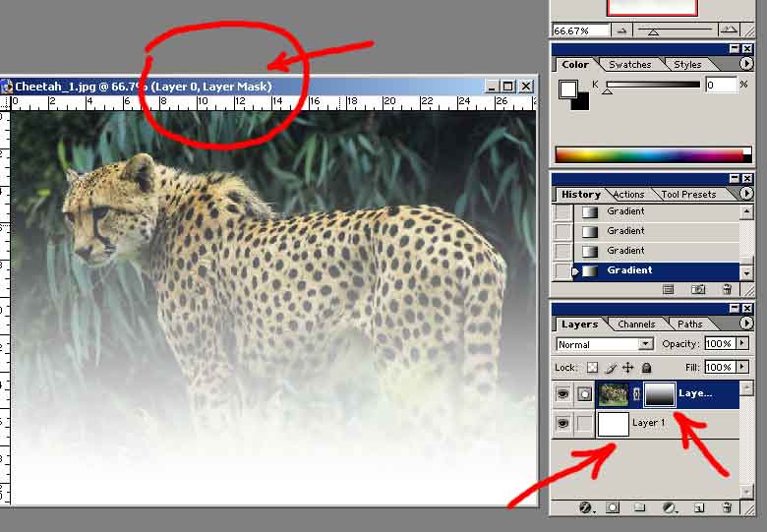767x532 pixels.
Task: Create a new layer set folder
Action: coord(639,508)
